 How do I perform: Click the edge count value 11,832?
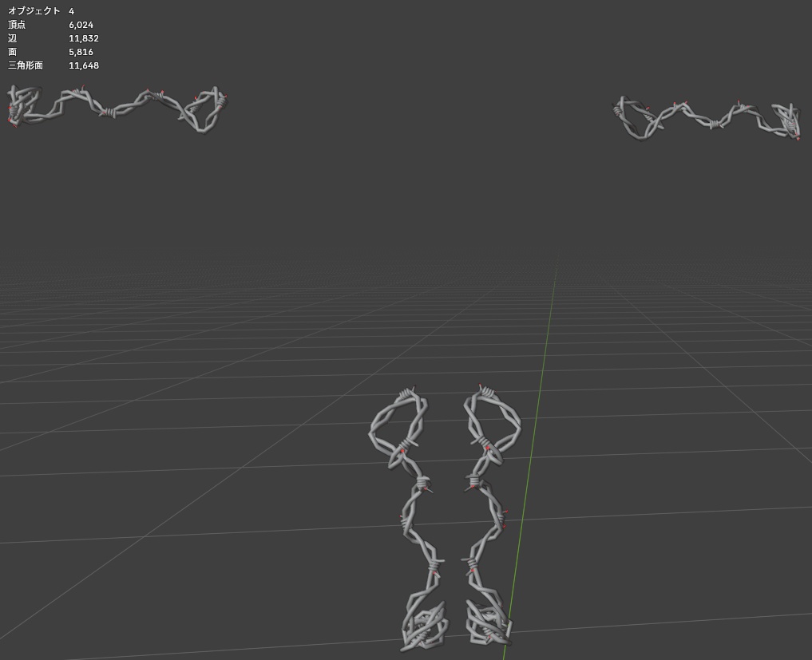click(83, 38)
